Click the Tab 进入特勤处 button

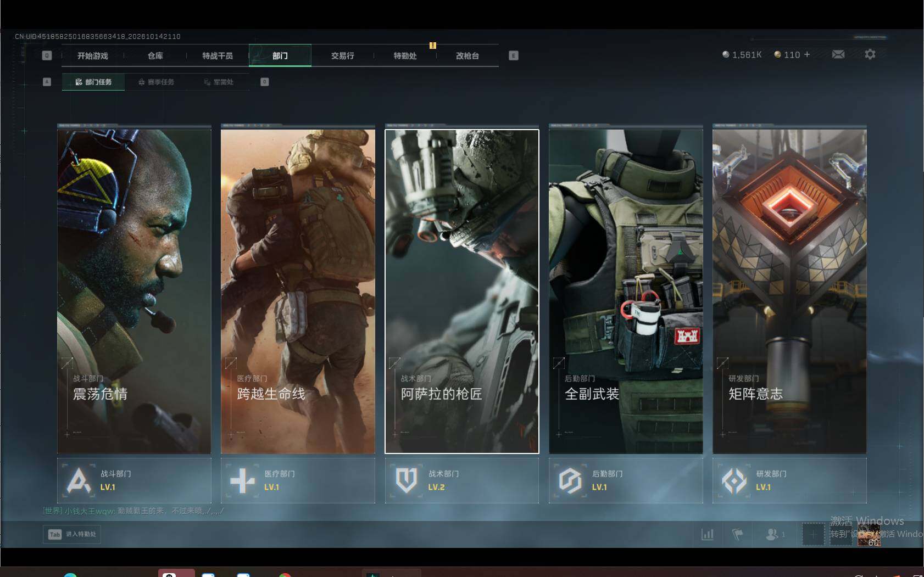(x=72, y=534)
